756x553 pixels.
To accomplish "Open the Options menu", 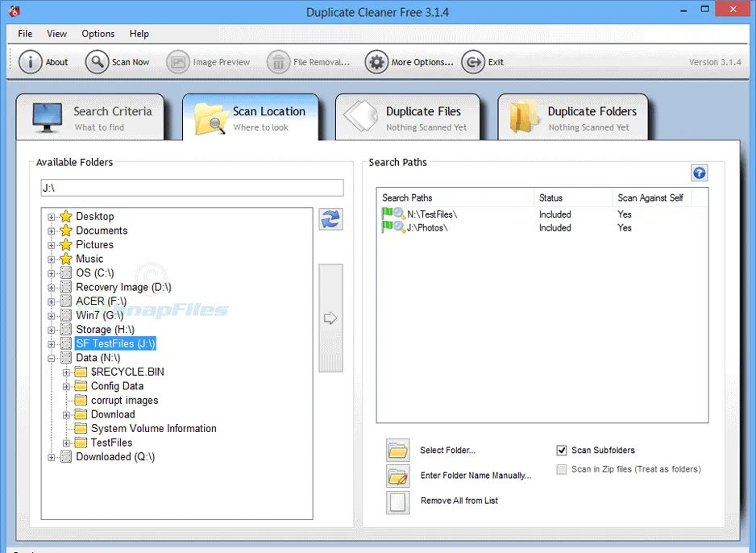I will click(98, 34).
